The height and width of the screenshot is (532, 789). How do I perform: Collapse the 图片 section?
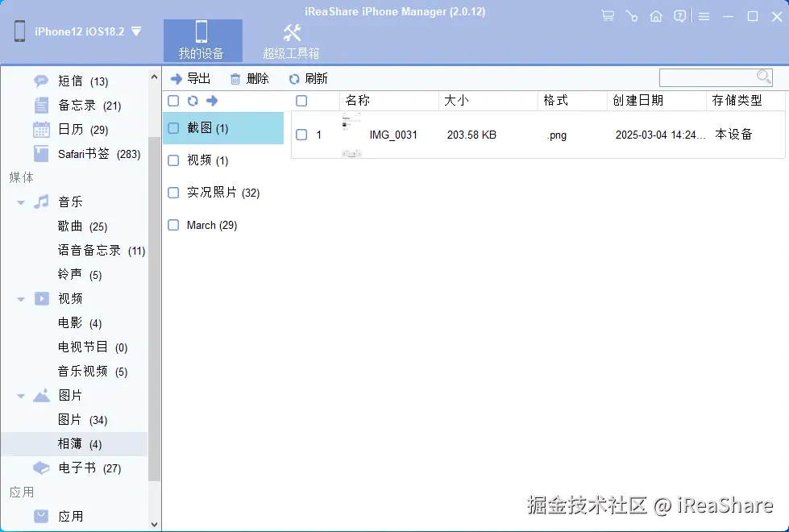(x=19, y=395)
